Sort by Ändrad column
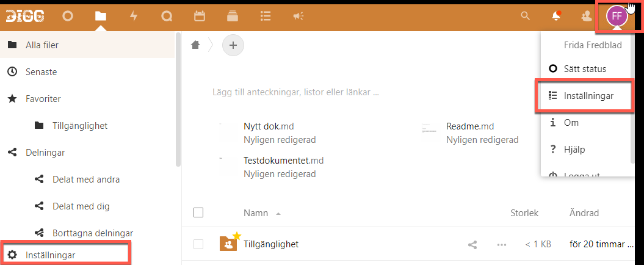 tap(584, 213)
